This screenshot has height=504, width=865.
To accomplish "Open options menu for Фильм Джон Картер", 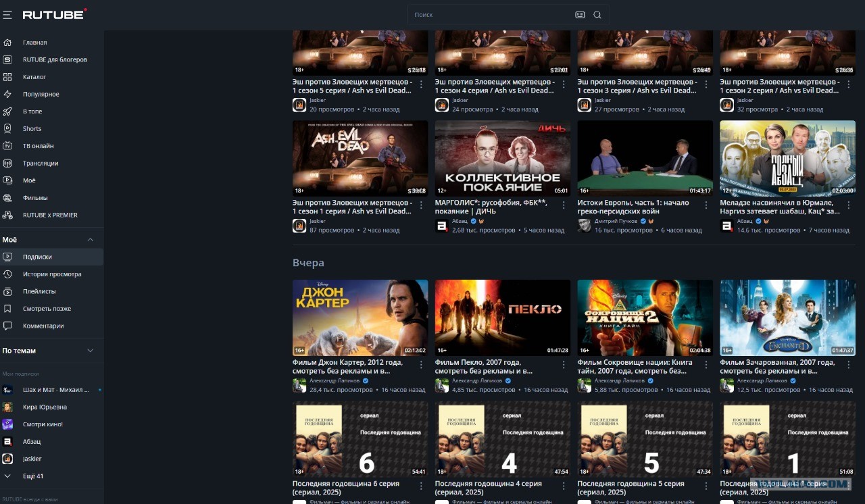I will coord(421,365).
